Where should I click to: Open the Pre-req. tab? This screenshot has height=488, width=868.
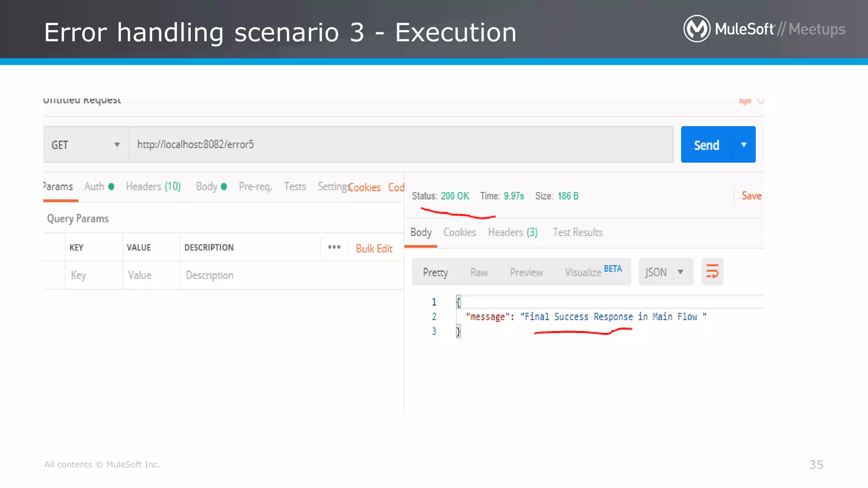point(256,186)
